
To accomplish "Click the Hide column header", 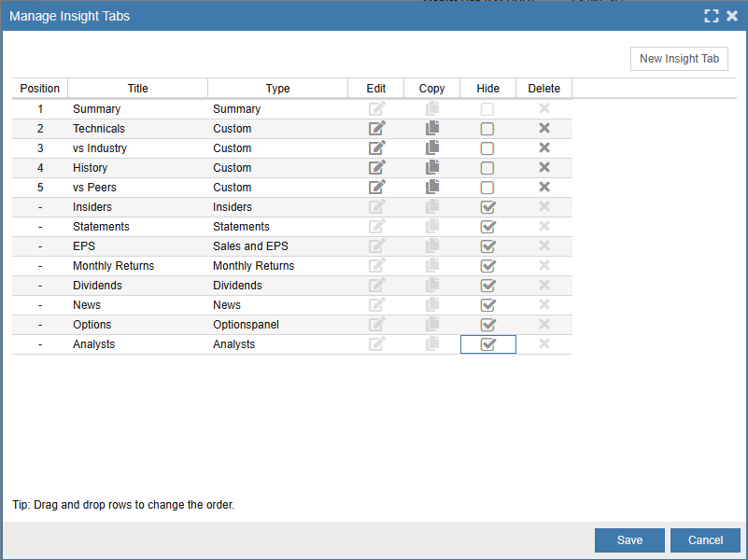I will pos(488,89).
